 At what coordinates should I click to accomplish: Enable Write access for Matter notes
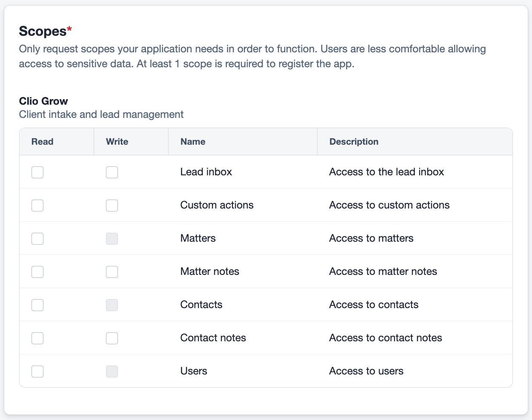[x=112, y=271]
